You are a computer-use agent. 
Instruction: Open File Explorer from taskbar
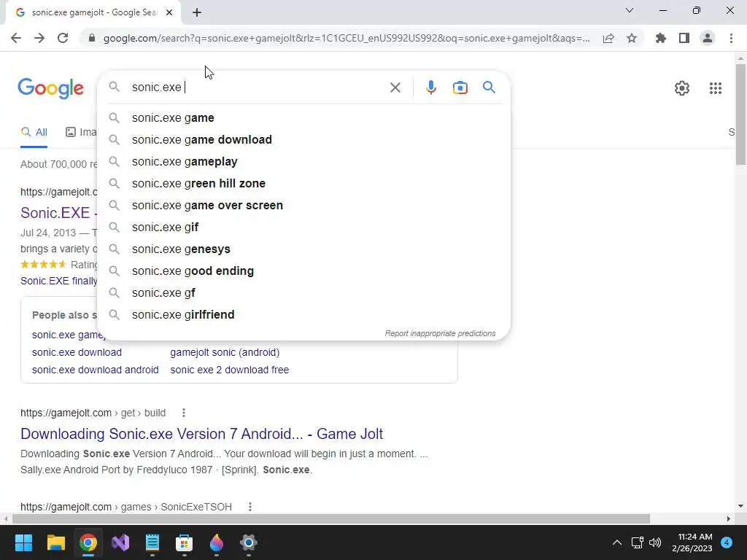pos(55,542)
